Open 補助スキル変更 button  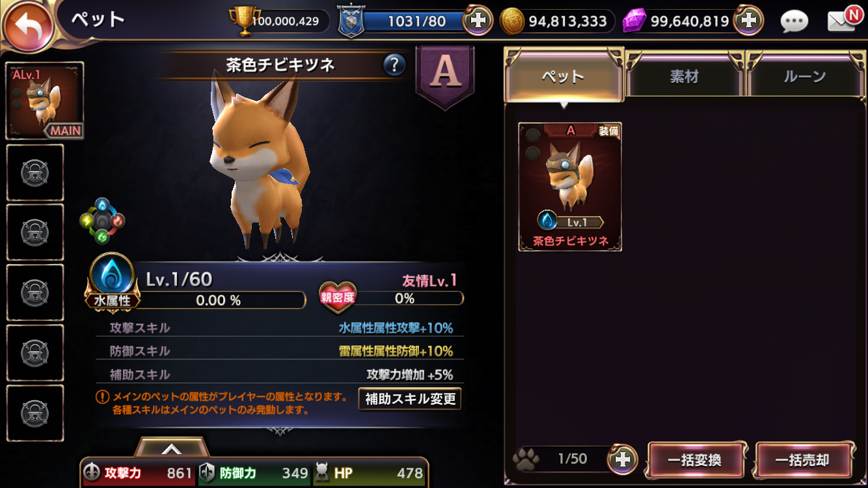(410, 399)
